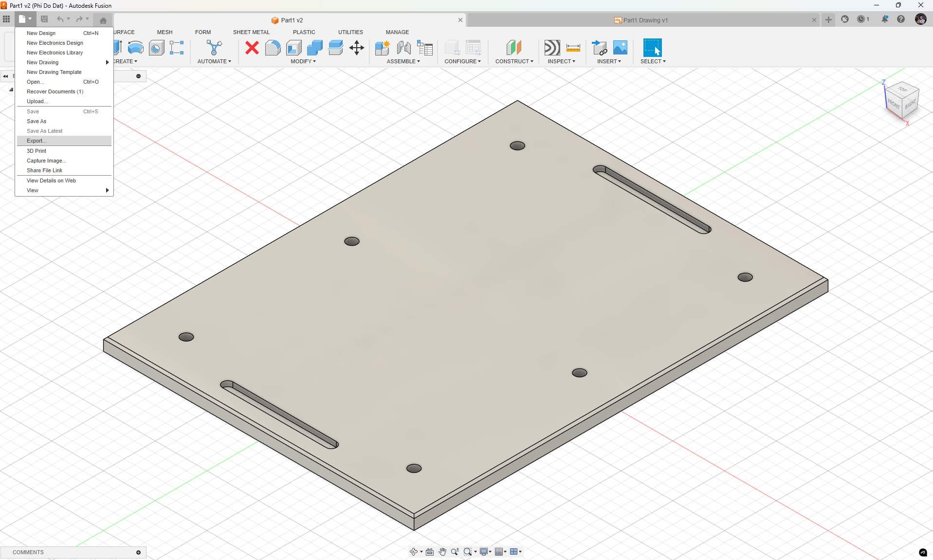Image resolution: width=933 pixels, height=560 pixels.
Task: Click the Automated Modeling icon
Action: pos(214,48)
